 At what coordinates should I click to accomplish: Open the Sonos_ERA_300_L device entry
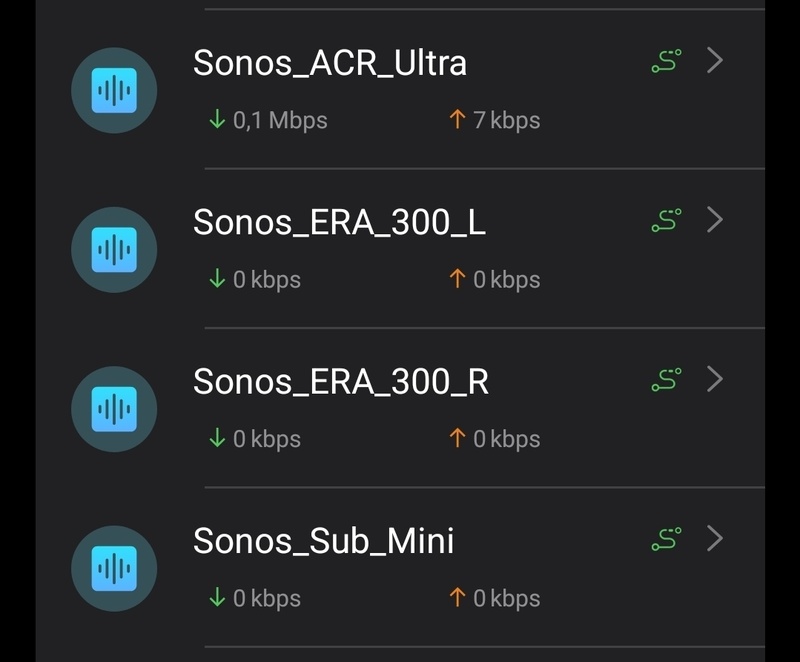coord(339,222)
